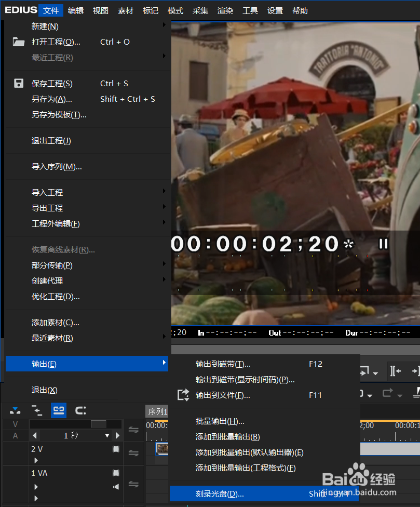Open the dropdown next to play current area
The image size is (420, 507).
click(x=375, y=373)
